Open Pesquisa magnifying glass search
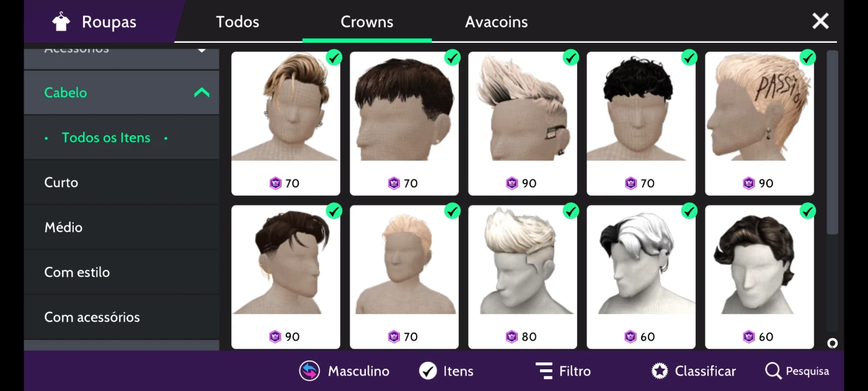The width and height of the screenshot is (868, 391). 773,371
